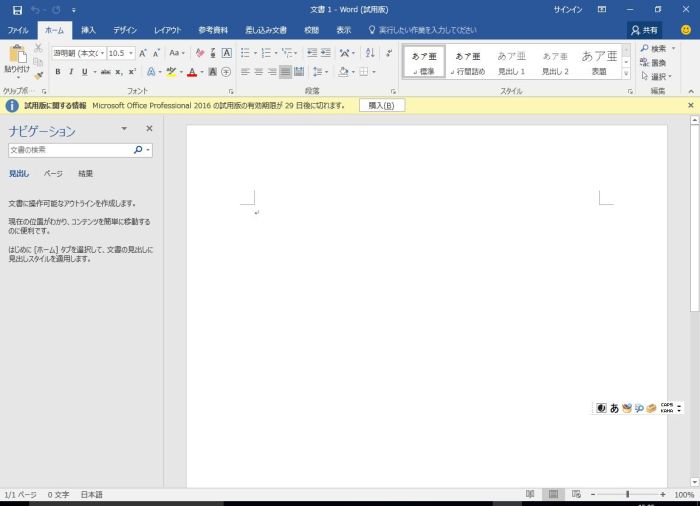Toggle underline formatting
This screenshot has width=700, height=506.
pyautogui.click(x=83, y=72)
